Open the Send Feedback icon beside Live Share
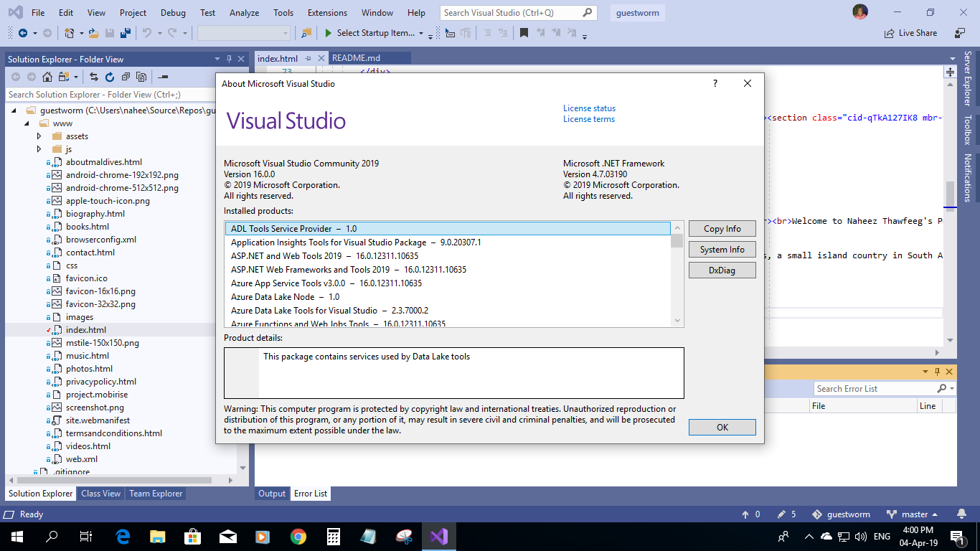The width and height of the screenshot is (980, 551). (960, 33)
